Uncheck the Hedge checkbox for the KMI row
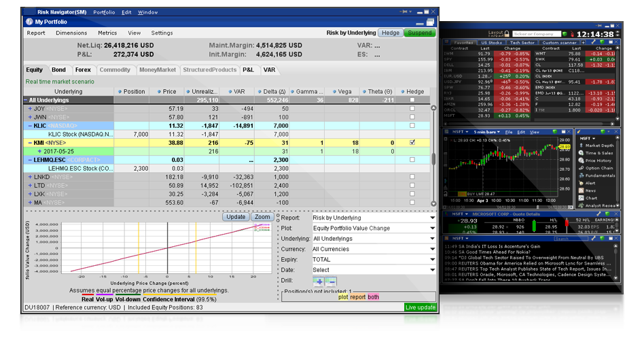The width and height of the screenshot is (644, 340). [412, 143]
